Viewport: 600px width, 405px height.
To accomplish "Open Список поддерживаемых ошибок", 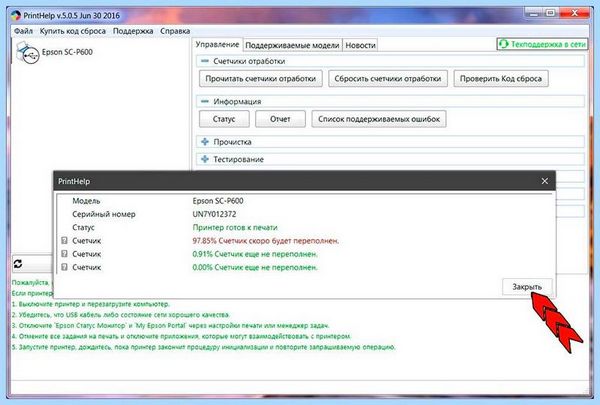I will (379, 119).
